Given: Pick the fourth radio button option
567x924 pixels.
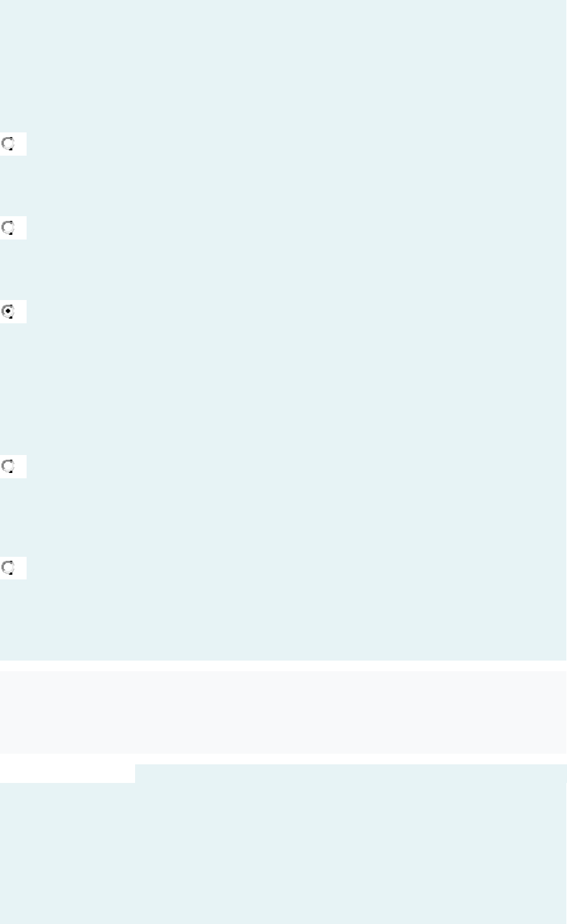Looking at the screenshot, I should (8, 466).
